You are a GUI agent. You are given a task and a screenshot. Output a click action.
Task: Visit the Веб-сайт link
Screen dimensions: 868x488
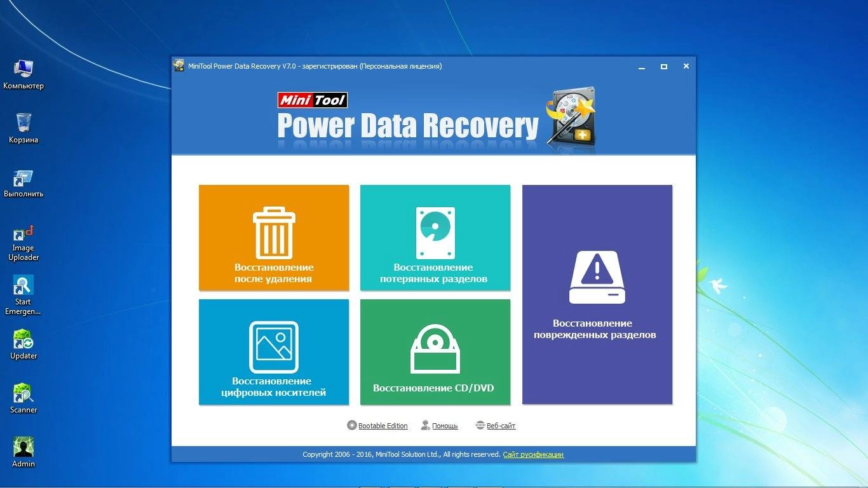coord(501,426)
